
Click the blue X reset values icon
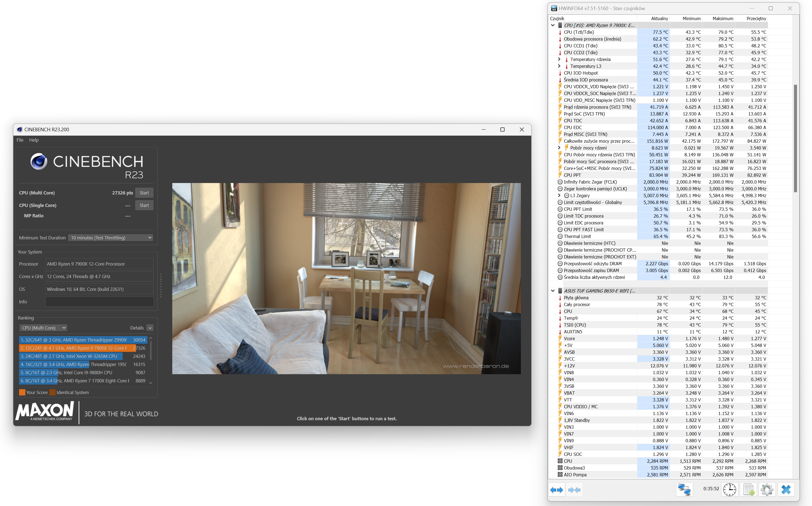786,490
